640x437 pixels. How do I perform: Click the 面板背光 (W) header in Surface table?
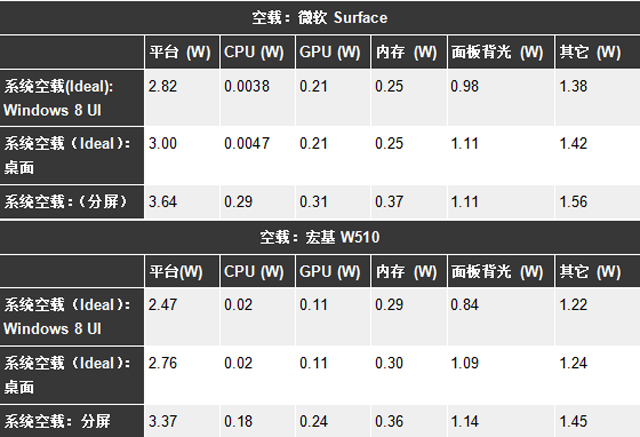(x=497, y=52)
